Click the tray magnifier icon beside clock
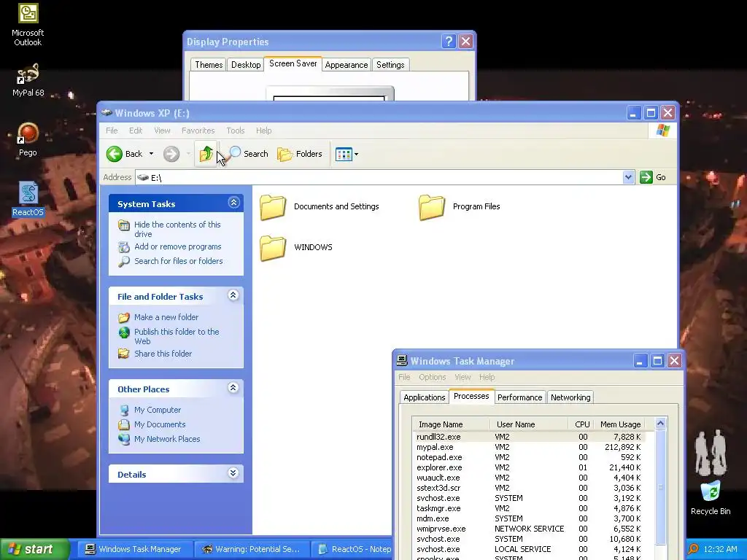 click(x=693, y=549)
